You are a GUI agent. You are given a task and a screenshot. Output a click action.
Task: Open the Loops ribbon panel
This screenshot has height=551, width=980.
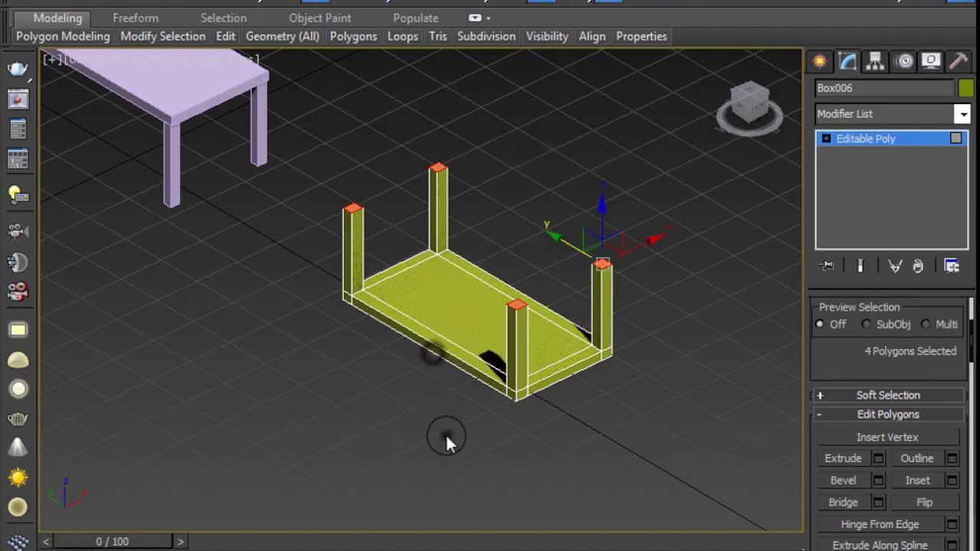(x=403, y=36)
